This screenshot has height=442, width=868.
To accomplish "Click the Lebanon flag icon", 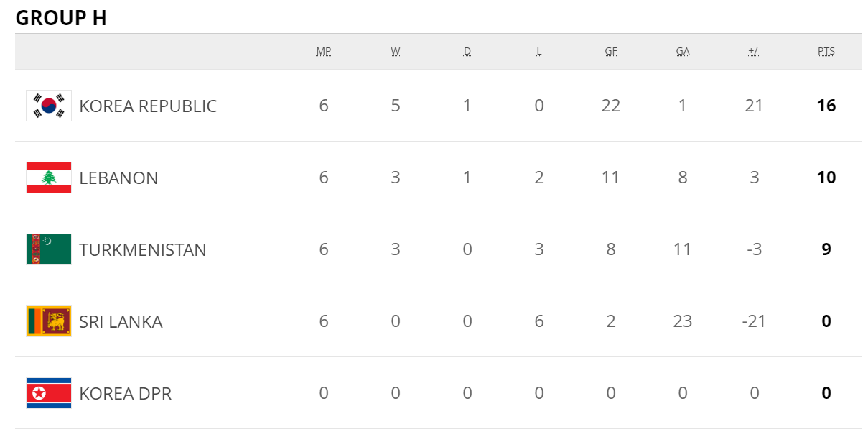I will [49, 178].
